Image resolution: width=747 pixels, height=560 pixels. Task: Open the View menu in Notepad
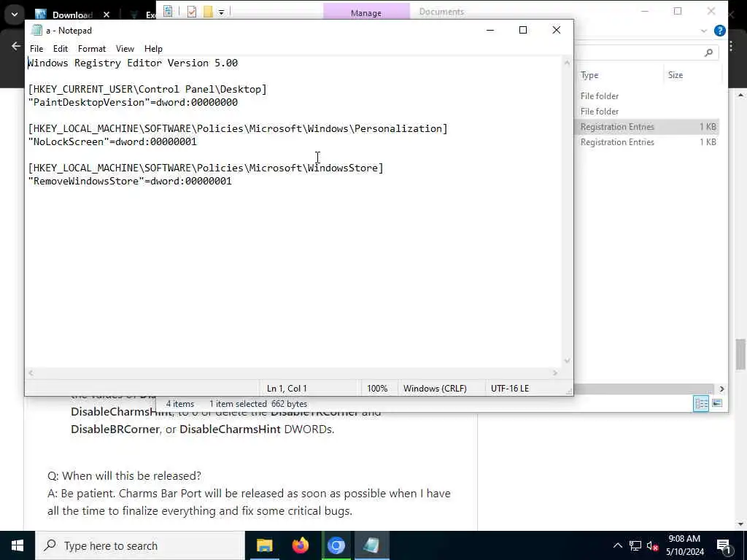coord(125,49)
